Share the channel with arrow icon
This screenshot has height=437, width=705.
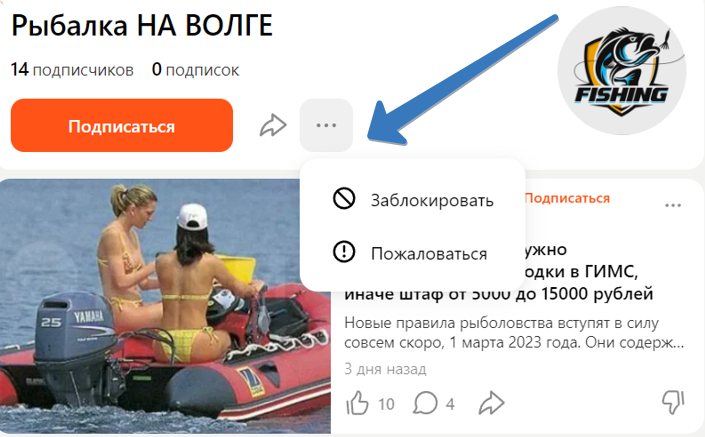tap(273, 125)
